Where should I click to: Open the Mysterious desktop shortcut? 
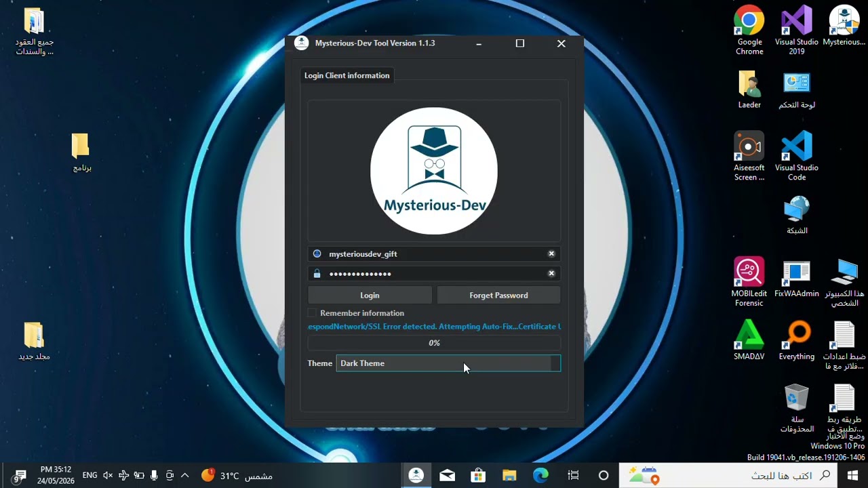click(x=844, y=27)
